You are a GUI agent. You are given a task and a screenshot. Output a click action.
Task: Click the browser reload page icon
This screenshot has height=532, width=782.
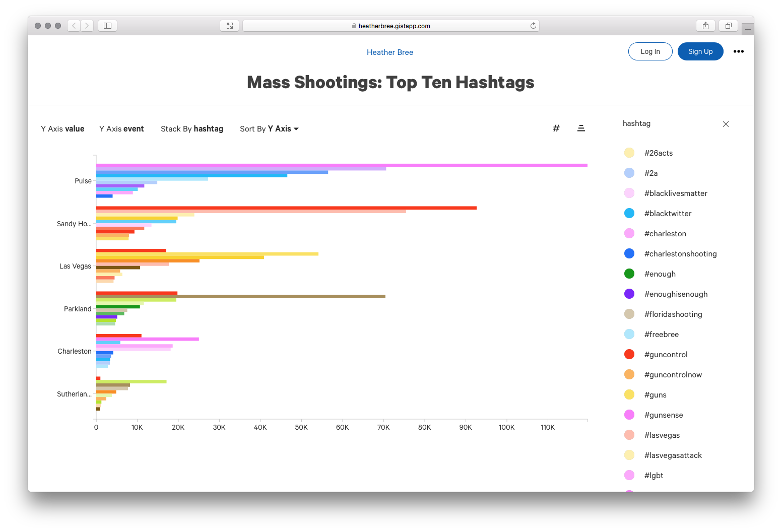click(x=533, y=26)
